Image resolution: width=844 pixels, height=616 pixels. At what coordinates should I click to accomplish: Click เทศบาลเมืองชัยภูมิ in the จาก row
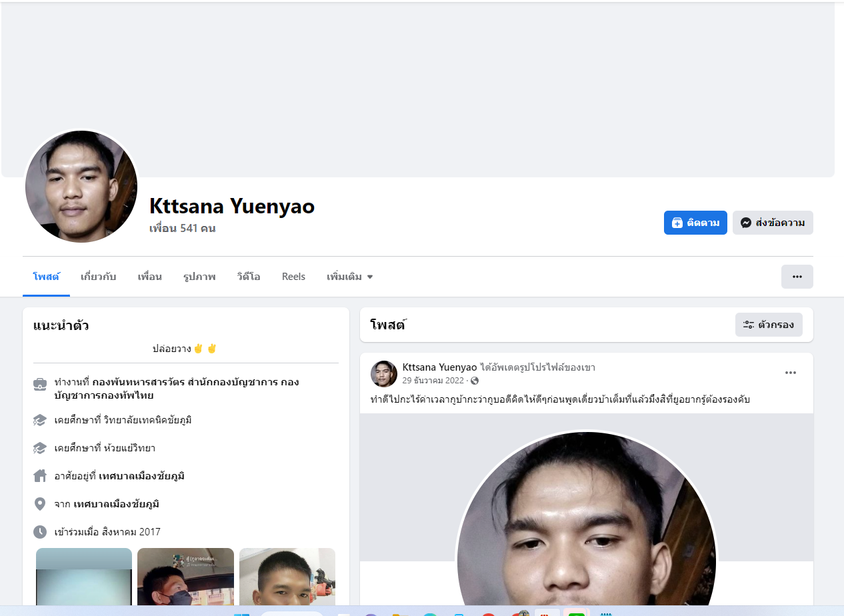coord(116,504)
